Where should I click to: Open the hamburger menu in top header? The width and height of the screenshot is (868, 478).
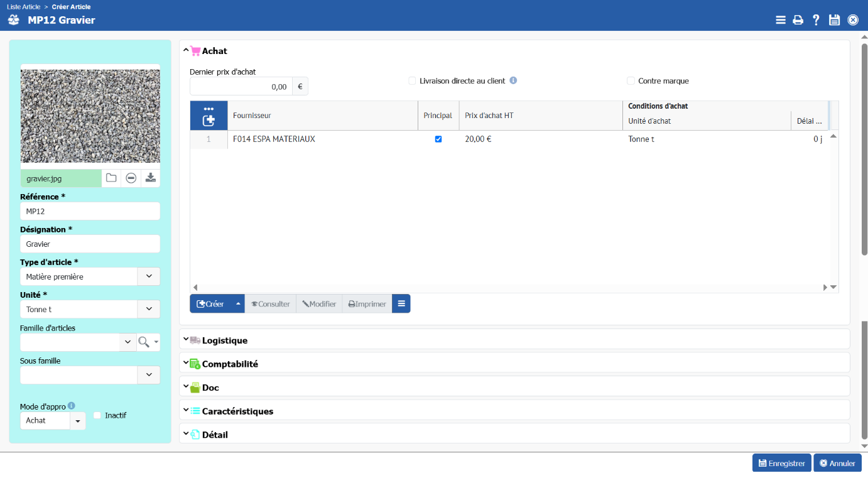[x=780, y=20]
